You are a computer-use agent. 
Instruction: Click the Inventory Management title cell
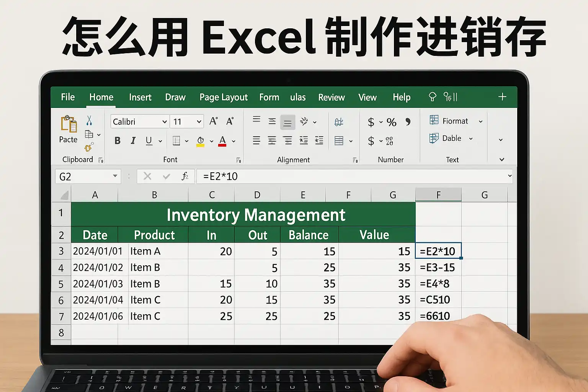click(243, 214)
